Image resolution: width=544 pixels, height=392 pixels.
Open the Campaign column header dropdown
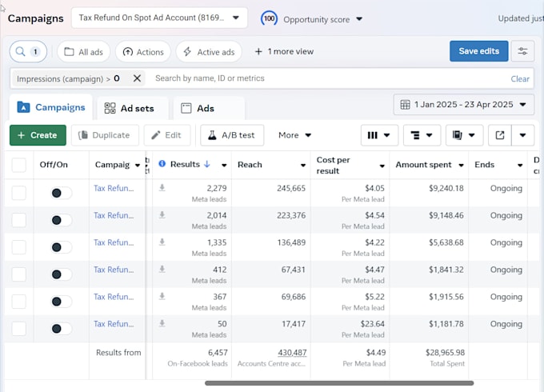click(138, 165)
